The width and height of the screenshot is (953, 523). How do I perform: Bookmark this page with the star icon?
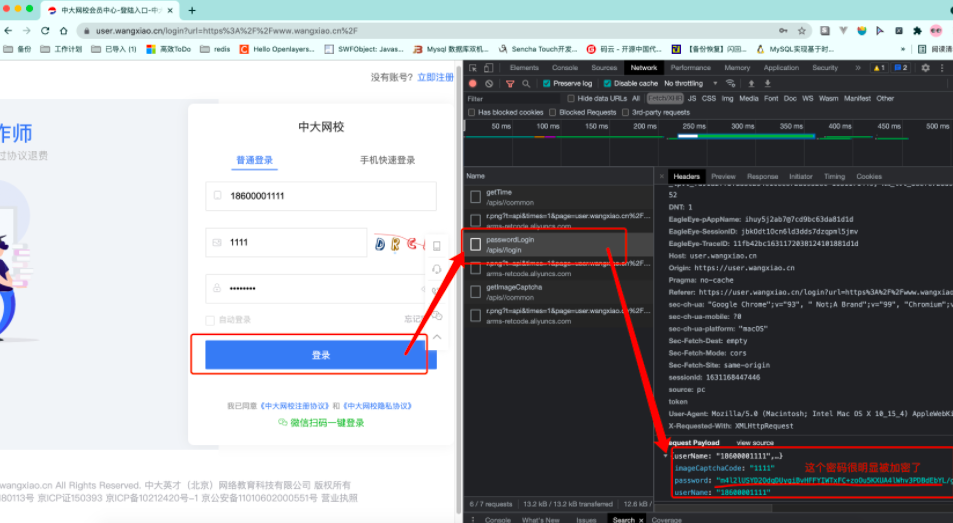coord(802,30)
